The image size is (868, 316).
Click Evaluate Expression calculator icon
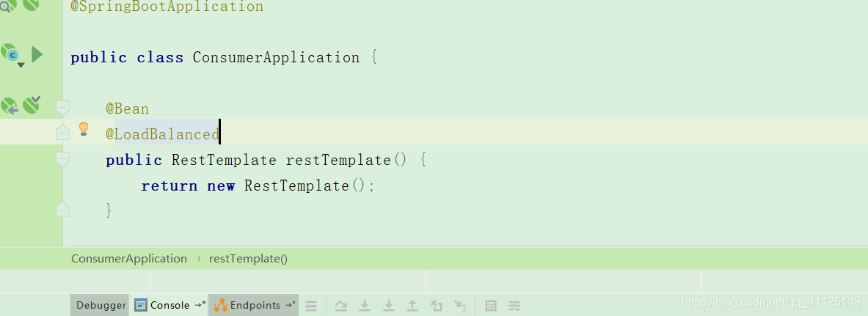pyautogui.click(x=492, y=306)
